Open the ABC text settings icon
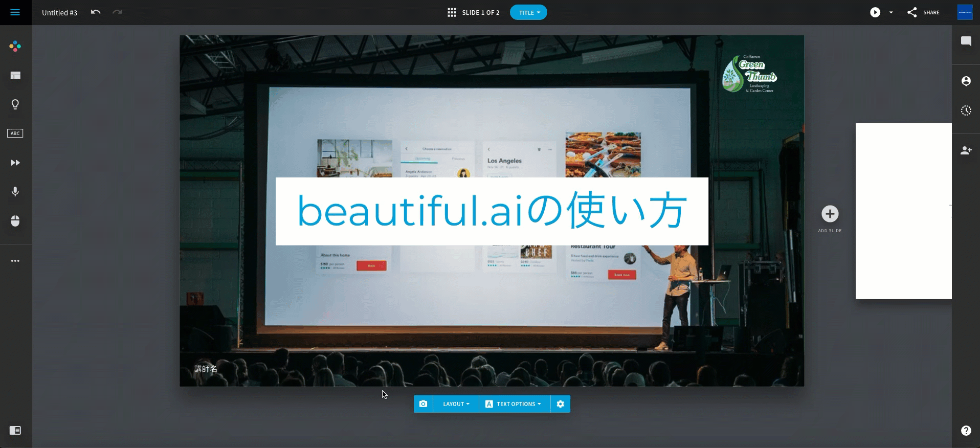980x448 pixels. 15,133
